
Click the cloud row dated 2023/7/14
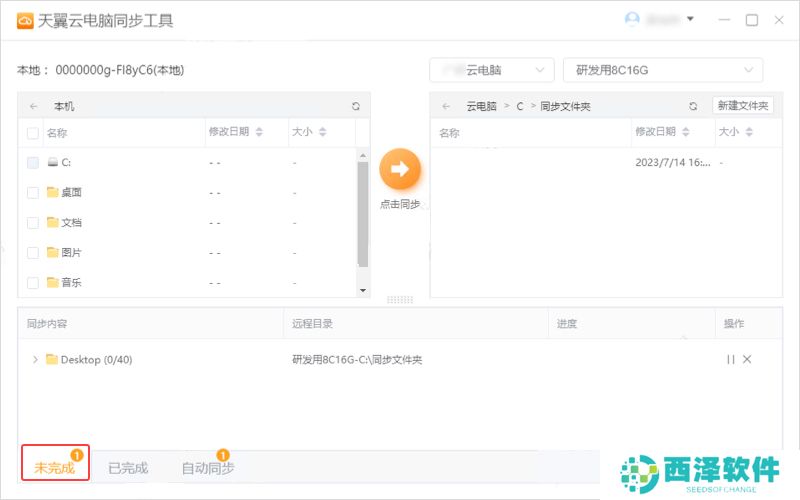(x=606, y=163)
